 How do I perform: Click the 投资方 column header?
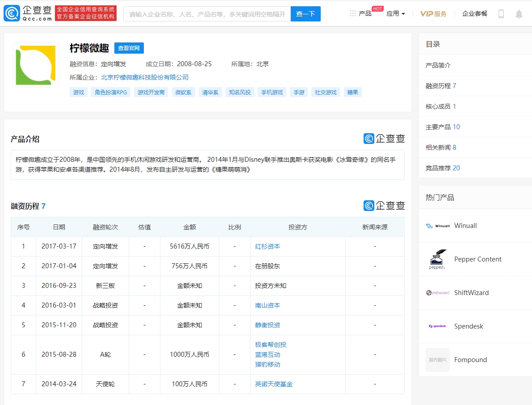click(298, 227)
